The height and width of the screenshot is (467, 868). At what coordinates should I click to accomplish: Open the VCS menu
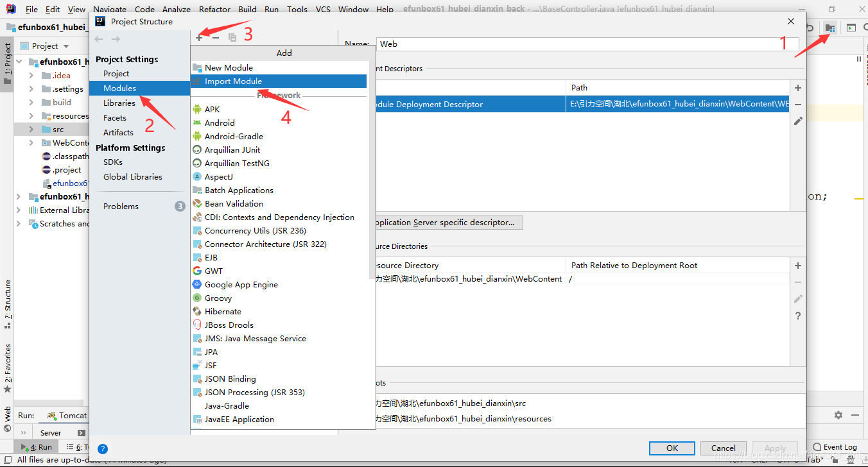pos(323,10)
